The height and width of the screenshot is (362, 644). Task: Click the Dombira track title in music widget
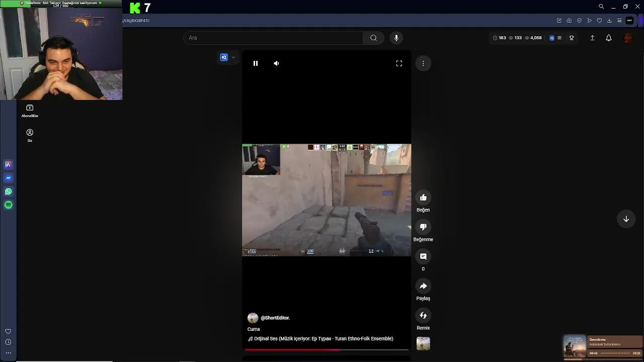coord(597,340)
